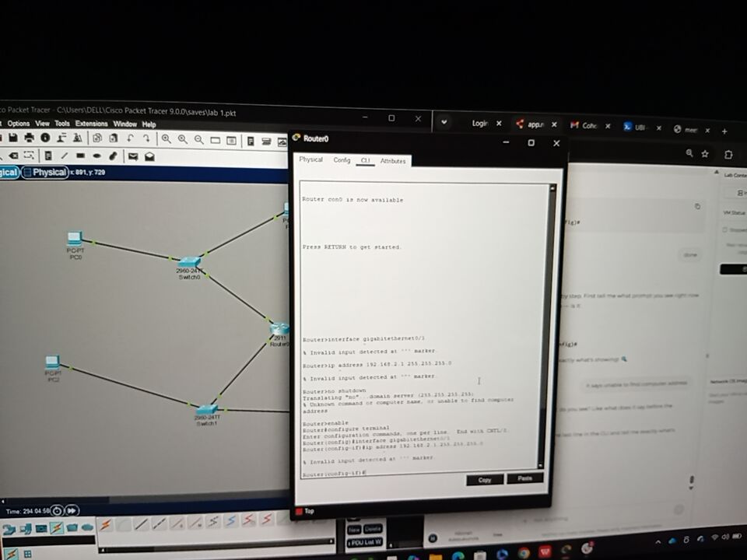Switch to Physical tab in Router0 window
The width and height of the screenshot is (747, 560).
pyautogui.click(x=310, y=159)
